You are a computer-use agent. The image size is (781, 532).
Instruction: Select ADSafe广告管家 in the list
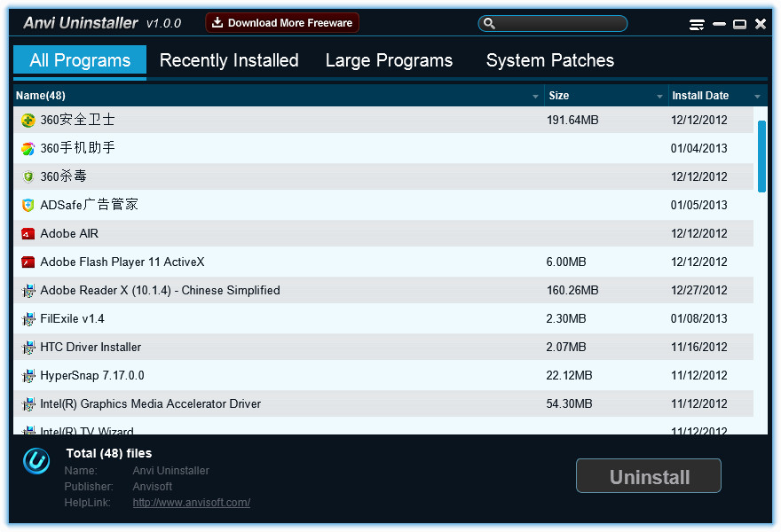coord(89,205)
